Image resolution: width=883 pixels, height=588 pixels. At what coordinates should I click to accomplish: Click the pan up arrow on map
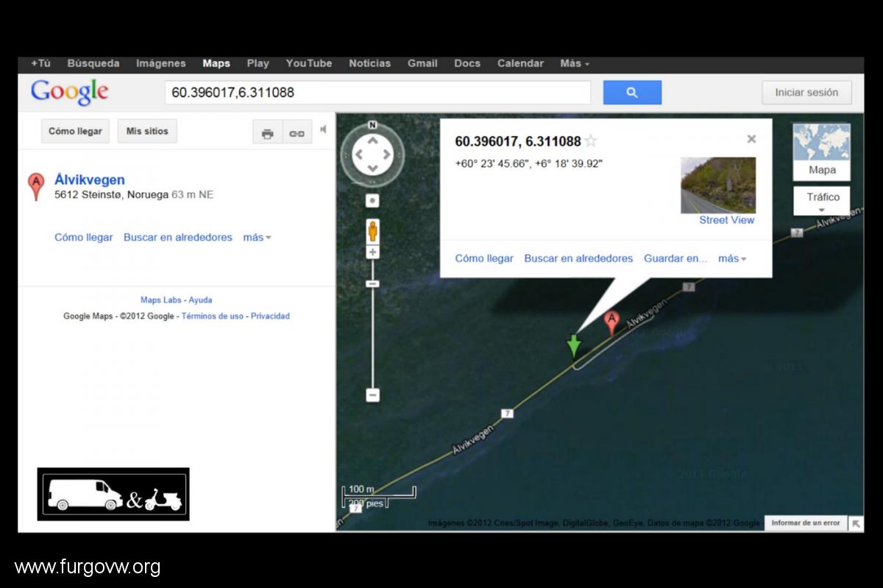click(x=373, y=140)
